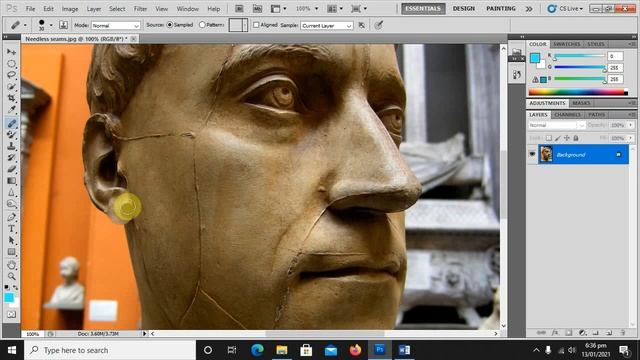
Task: Toggle Quick Mask mode at toolbox bottom
Action: tap(11, 314)
